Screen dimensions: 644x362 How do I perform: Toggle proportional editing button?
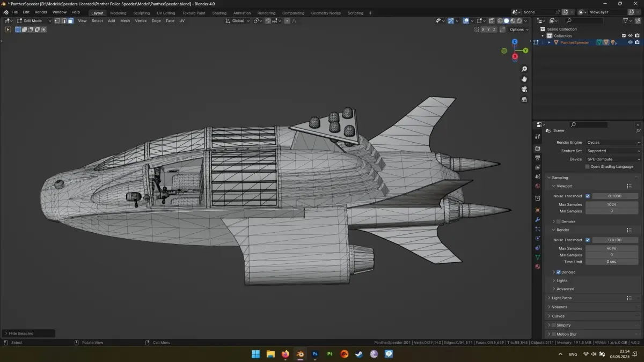(287, 21)
